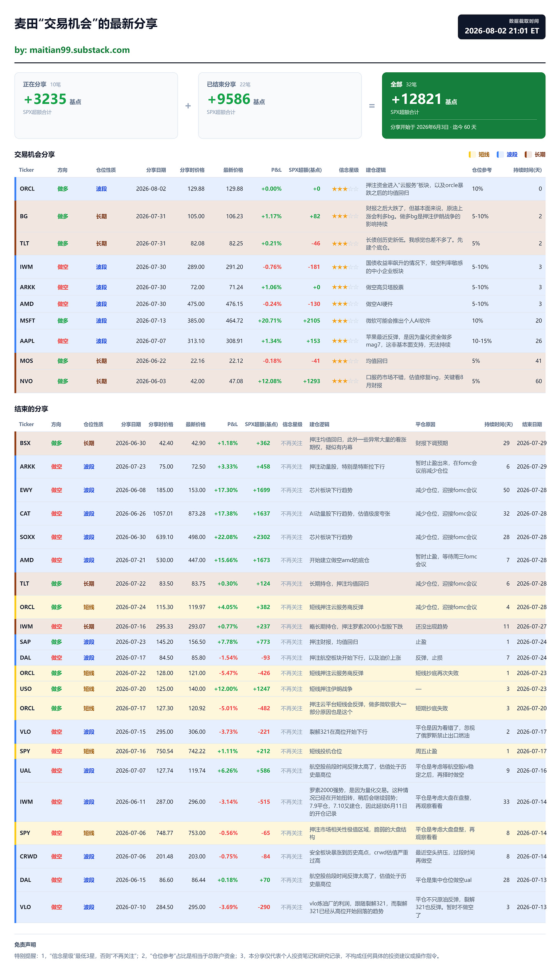Click the star rating for TLT shared 2026-07-31
Screen dimensions: 560x975
pyautogui.click(x=345, y=244)
